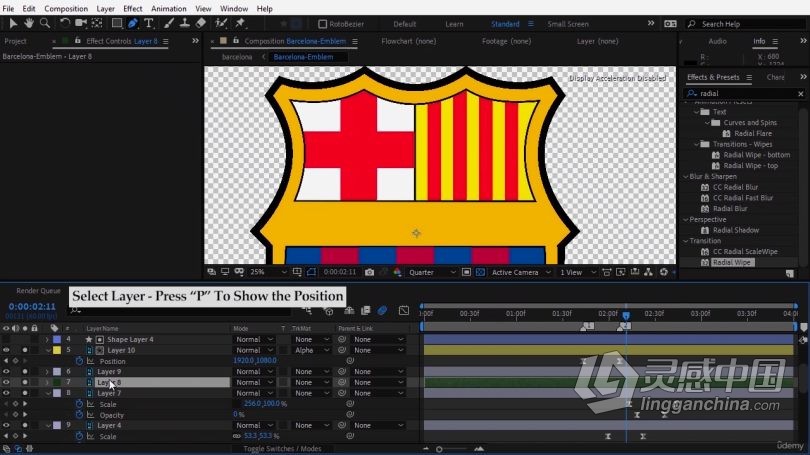
Task: Switch to the Project panel tab
Action: tap(15, 41)
